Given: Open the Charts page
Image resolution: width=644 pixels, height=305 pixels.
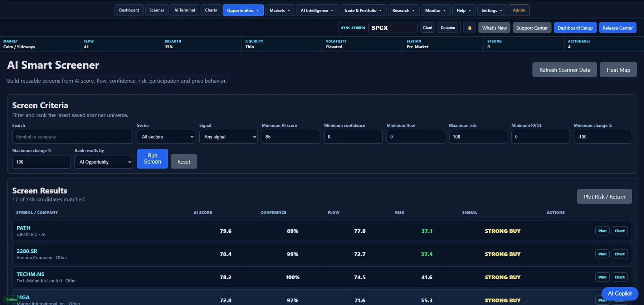Looking at the screenshot, I should 211,10.
